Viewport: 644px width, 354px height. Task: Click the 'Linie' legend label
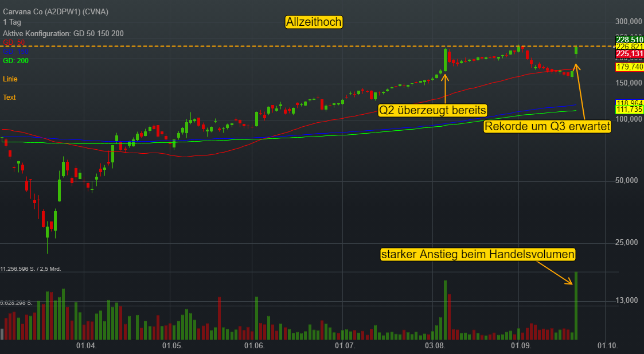click(x=10, y=79)
